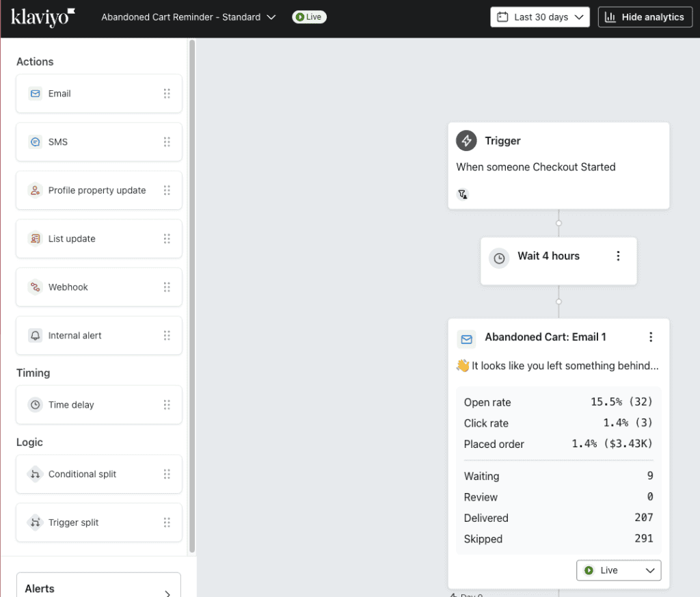Screen dimensions: 700x597
Task: Select the Trigger split icon
Action: pos(36,522)
